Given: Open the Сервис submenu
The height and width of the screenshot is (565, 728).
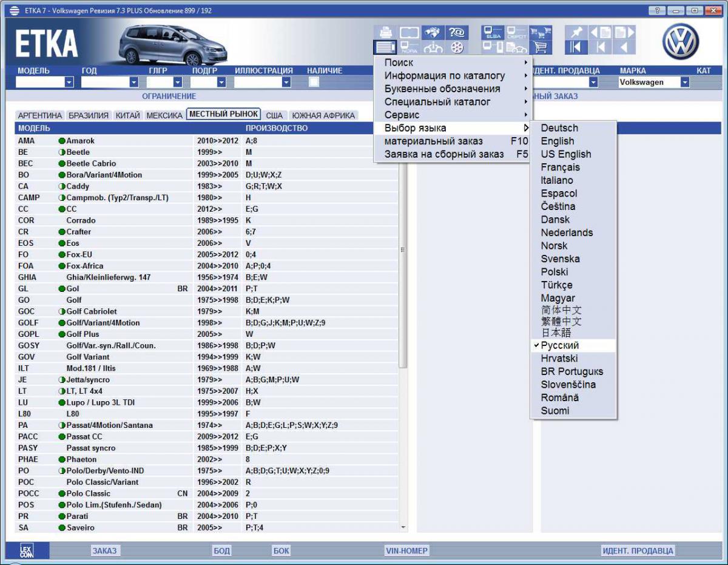Looking at the screenshot, I should [453, 115].
